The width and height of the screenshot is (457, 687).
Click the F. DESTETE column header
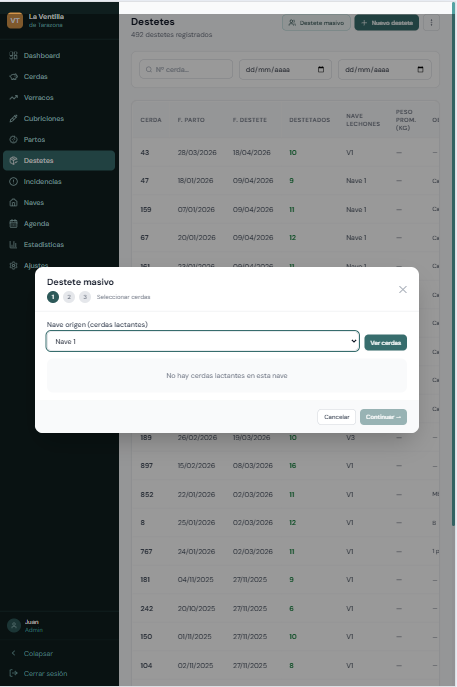(x=250, y=120)
